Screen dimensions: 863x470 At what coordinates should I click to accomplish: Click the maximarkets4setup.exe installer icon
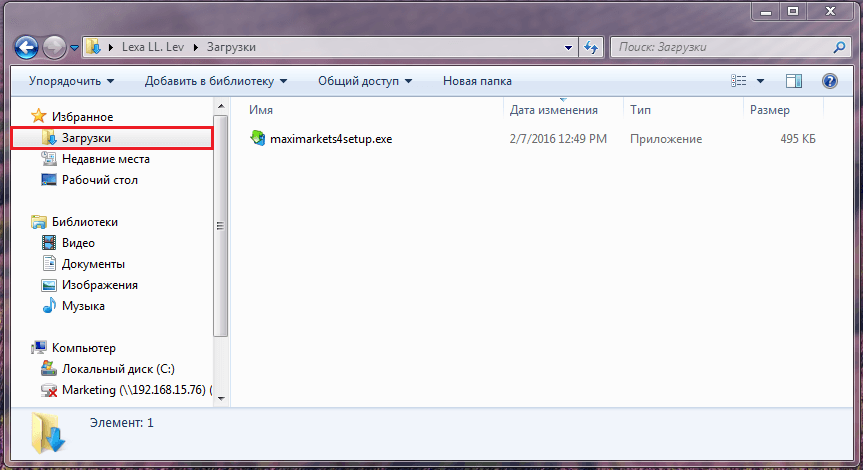258,138
